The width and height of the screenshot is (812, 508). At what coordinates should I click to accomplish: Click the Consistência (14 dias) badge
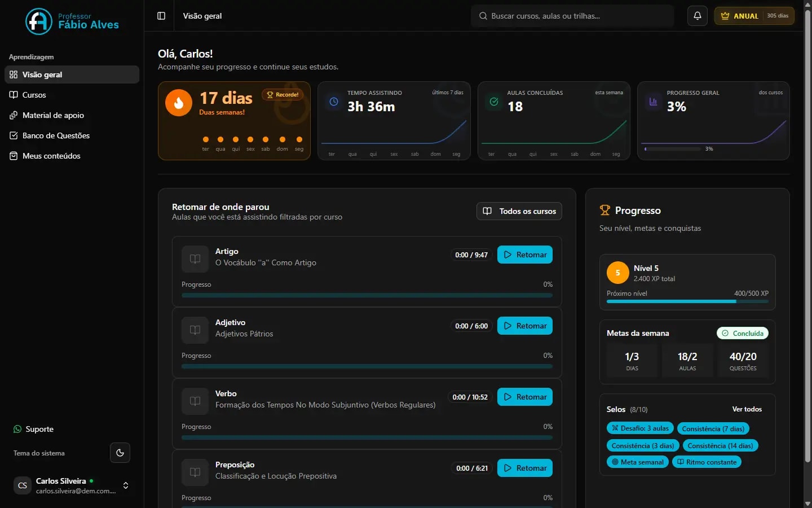pos(721,445)
